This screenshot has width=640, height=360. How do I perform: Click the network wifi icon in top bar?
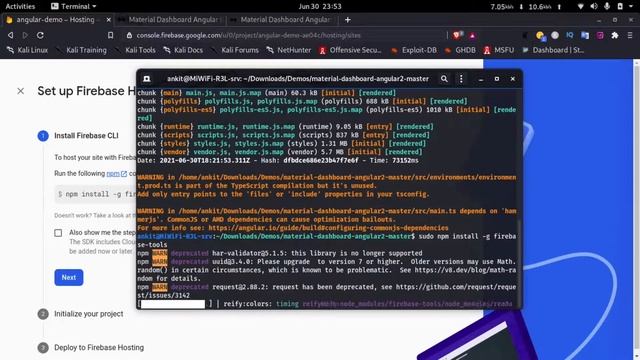click(x=581, y=6)
